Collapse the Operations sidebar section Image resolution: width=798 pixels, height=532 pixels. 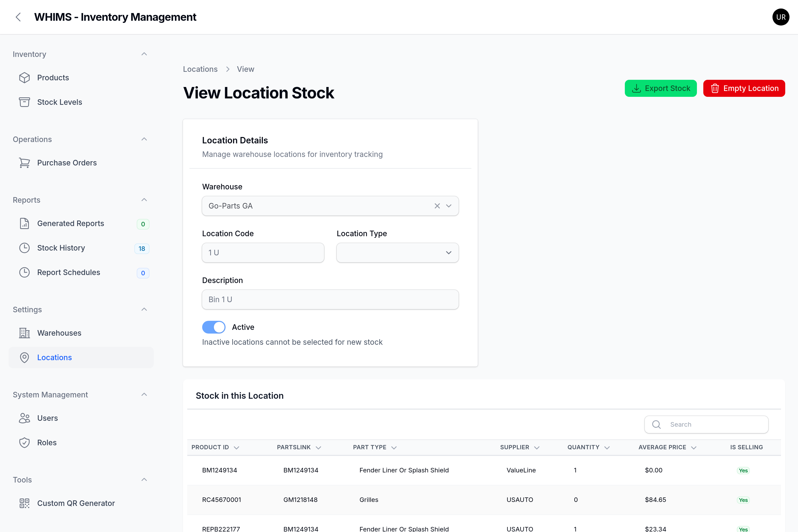144,139
